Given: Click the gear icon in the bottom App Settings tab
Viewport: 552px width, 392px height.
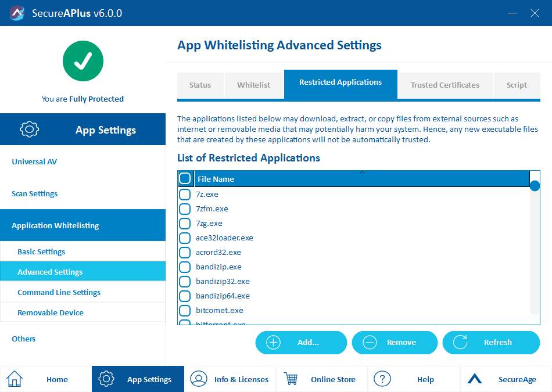Looking at the screenshot, I should coord(106,379).
